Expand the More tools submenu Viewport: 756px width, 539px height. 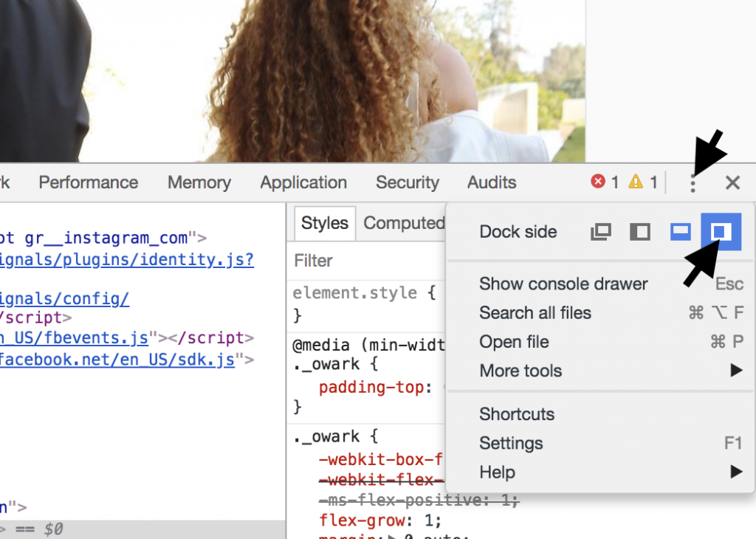(600, 371)
